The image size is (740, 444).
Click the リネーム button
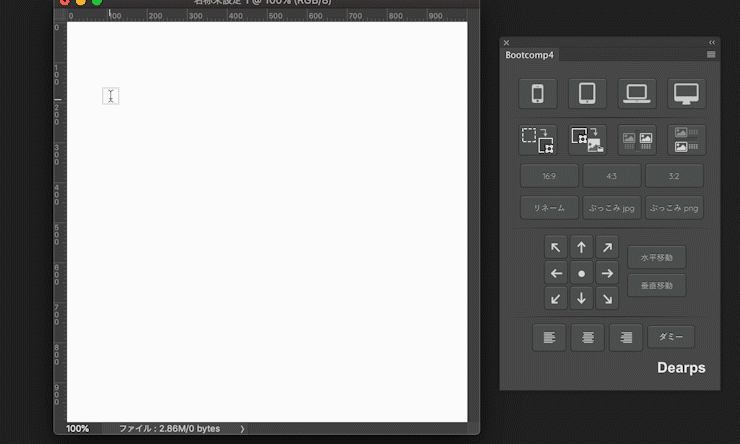click(549, 208)
